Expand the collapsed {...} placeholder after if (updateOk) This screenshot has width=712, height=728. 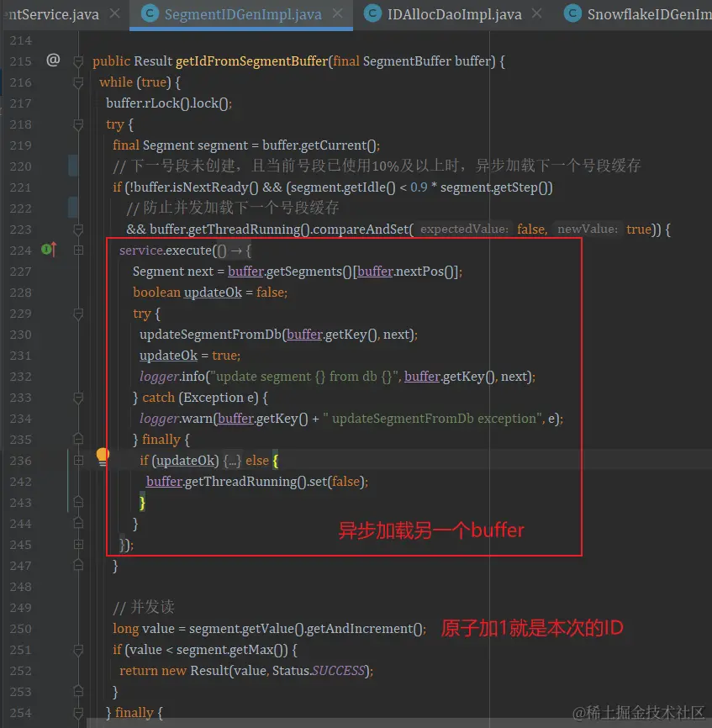point(232,461)
